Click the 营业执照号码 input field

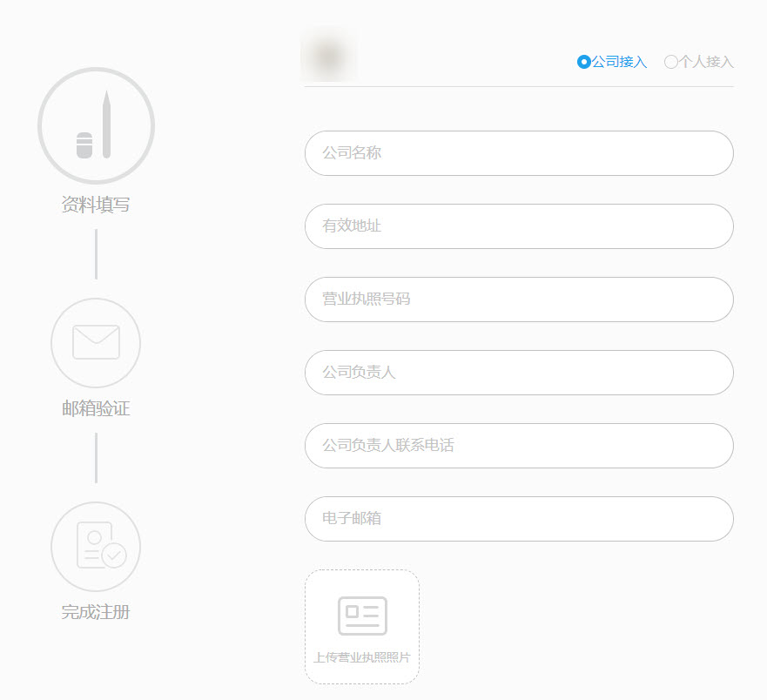[519, 300]
